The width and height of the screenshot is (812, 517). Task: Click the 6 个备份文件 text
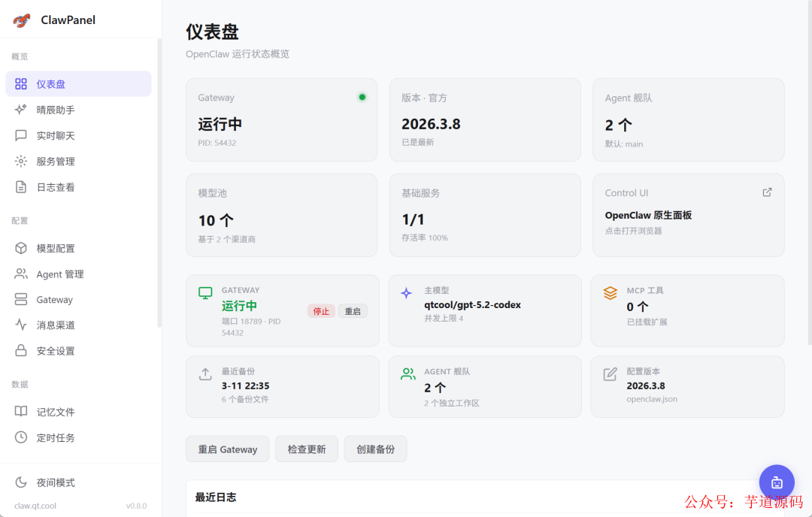pyautogui.click(x=245, y=399)
